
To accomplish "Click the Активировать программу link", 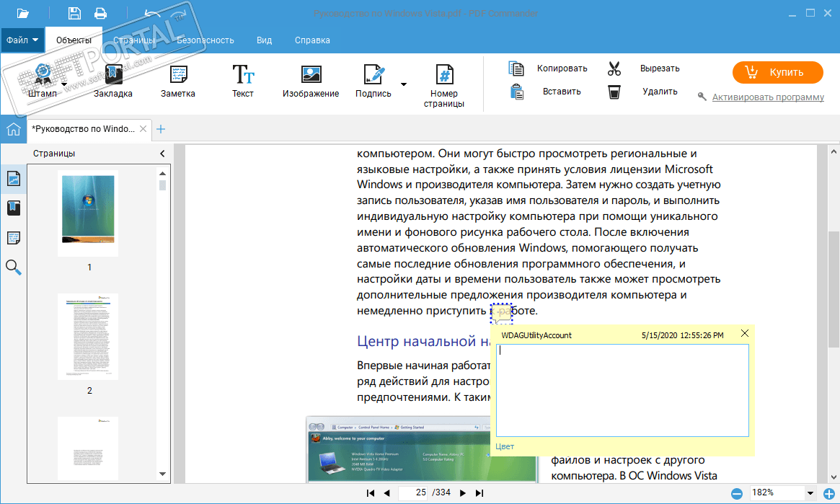I will pyautogui.click(x=768, y=97).
